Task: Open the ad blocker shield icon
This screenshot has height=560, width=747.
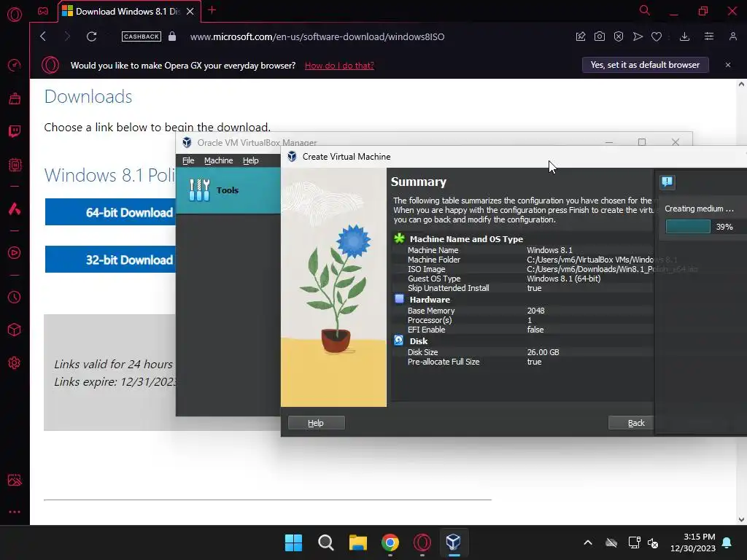Action: [619, 36]
